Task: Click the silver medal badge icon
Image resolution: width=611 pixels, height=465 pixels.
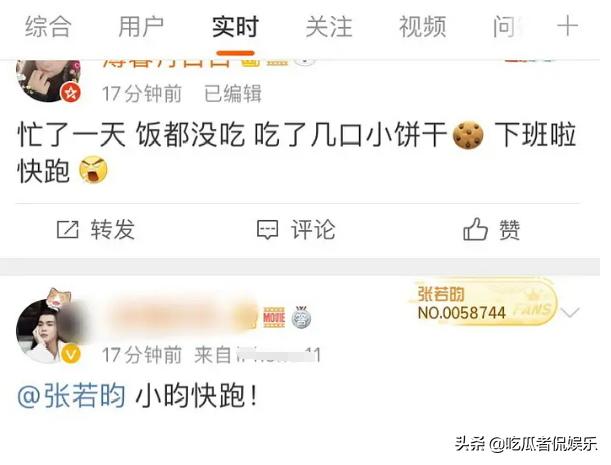Action: click(x=301, y=317)
